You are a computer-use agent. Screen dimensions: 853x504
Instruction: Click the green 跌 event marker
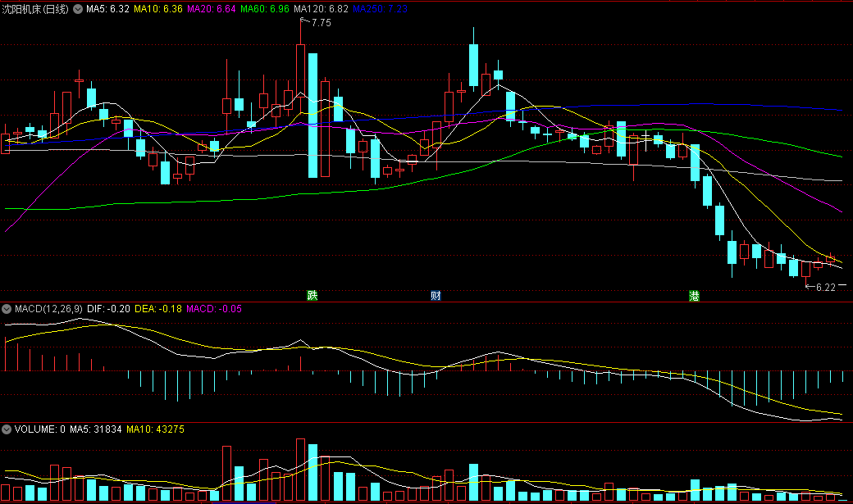312,296
